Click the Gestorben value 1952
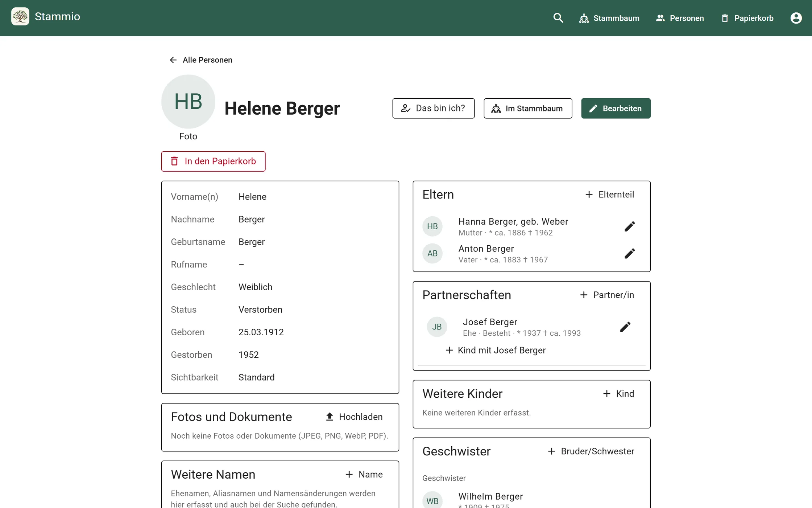812x508 pixels. (x=249, y=355)
